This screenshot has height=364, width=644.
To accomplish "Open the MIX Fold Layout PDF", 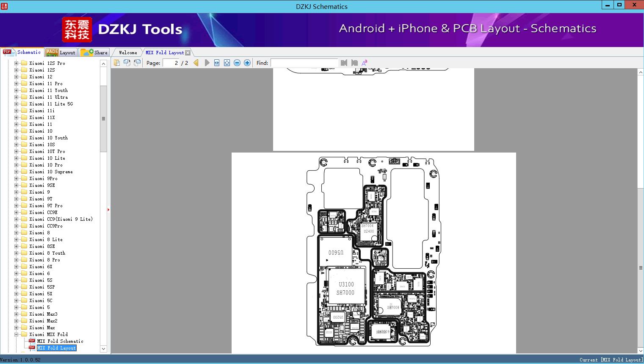I will click(x=56, y=348).
